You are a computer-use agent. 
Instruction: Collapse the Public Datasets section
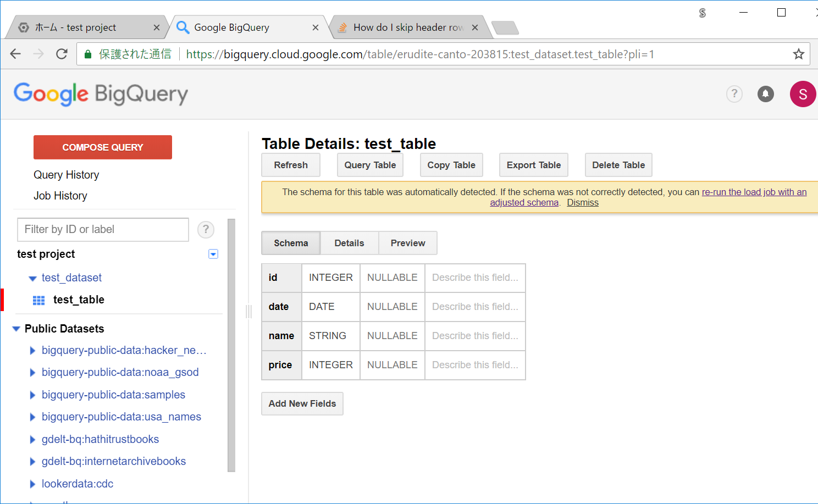point(15,328)
